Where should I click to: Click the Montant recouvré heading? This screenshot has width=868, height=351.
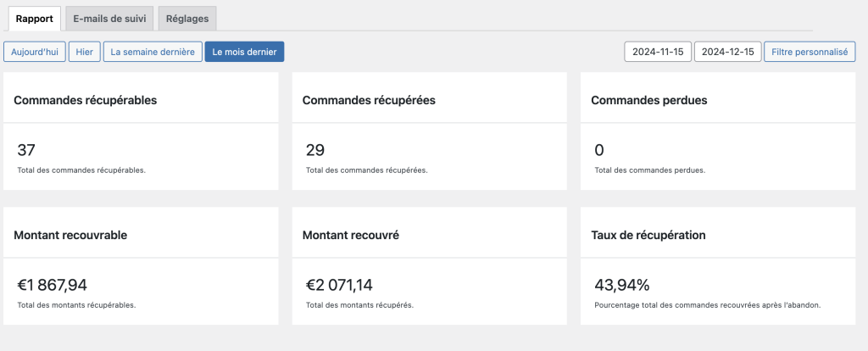(x=350, y=235)
